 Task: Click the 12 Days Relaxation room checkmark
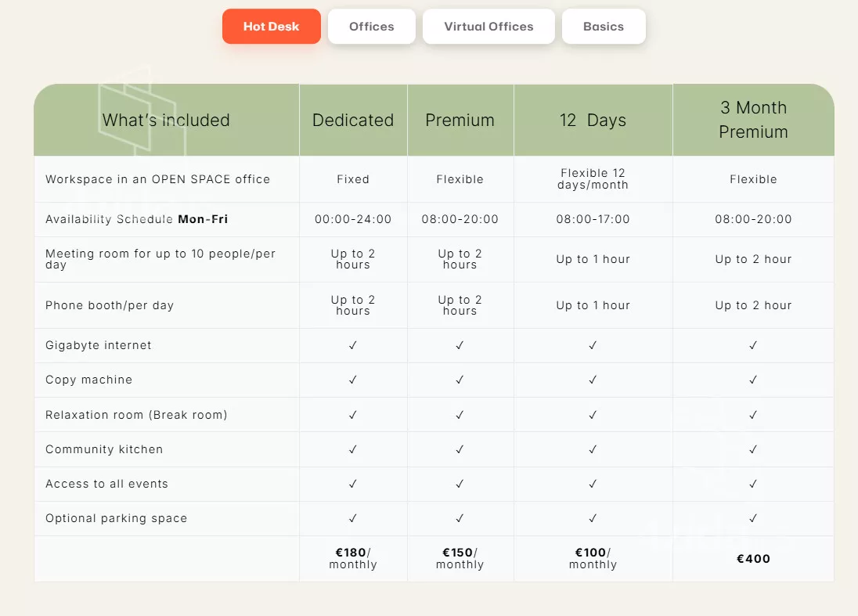click(593, 415)
